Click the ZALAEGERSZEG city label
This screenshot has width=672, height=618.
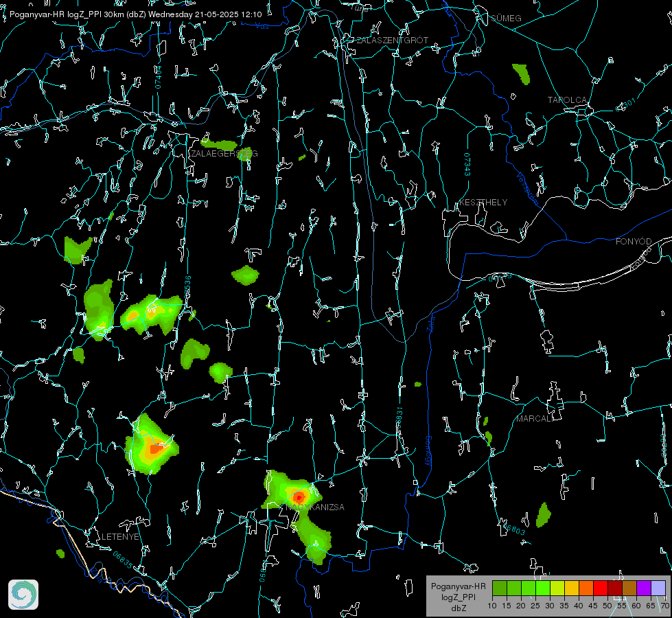(x=224, y=154)
